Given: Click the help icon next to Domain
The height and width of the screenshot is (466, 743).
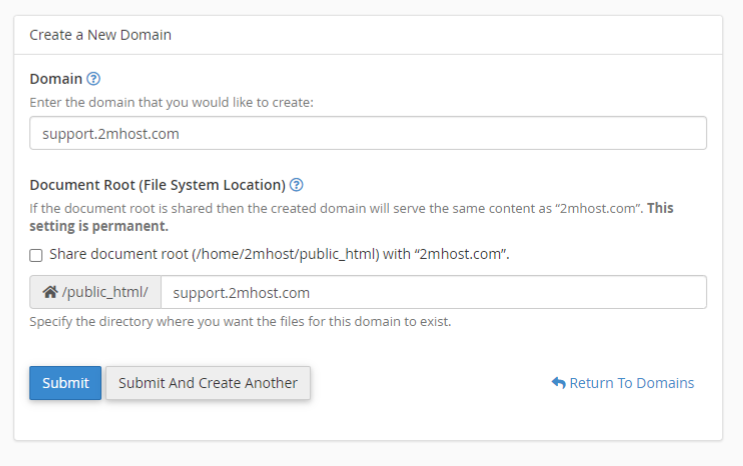Looking at the screenshot, I should [x=94, y=79].
